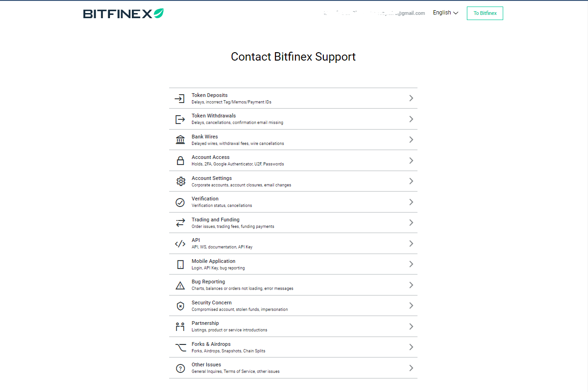Expand Security Concern via its chevron
The image size is (588, 392).
(x=411, y=306)
